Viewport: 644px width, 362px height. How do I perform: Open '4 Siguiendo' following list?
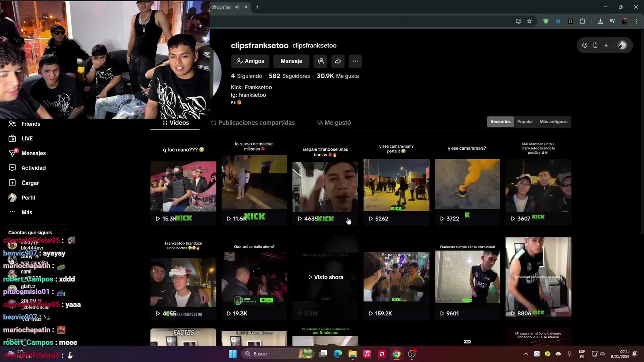coord(247,76)
